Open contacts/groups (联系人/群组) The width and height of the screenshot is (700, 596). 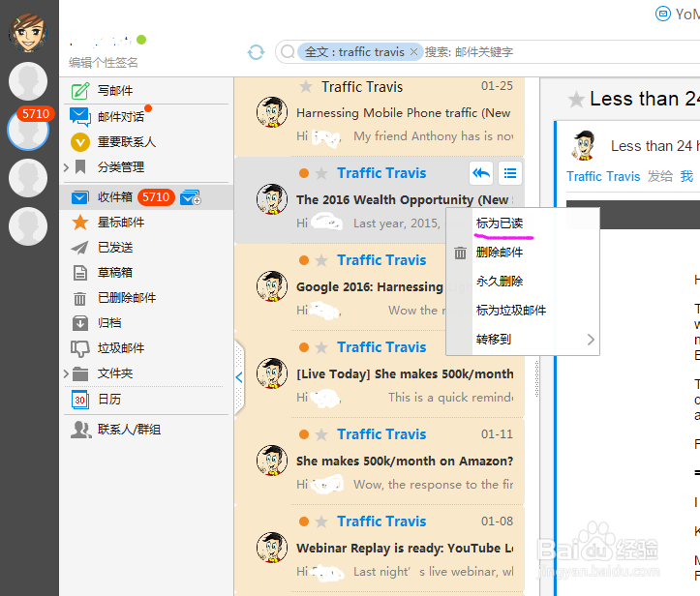[130, 430]
